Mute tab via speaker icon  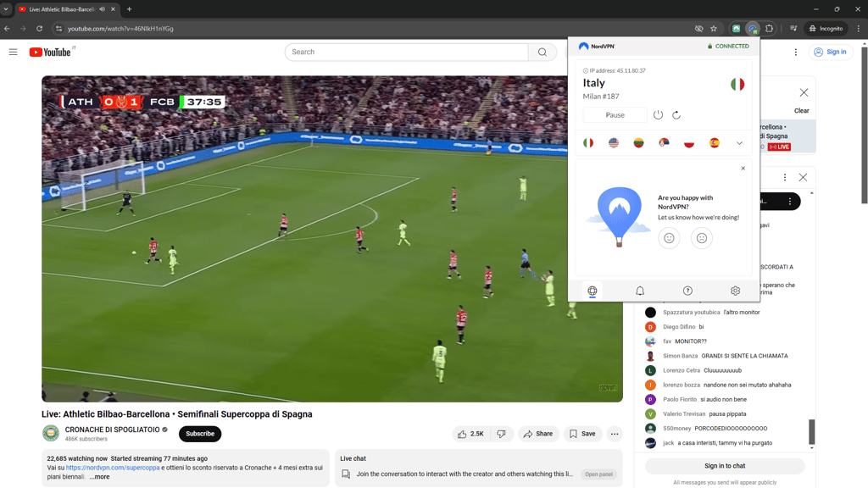tap(102, 8)
